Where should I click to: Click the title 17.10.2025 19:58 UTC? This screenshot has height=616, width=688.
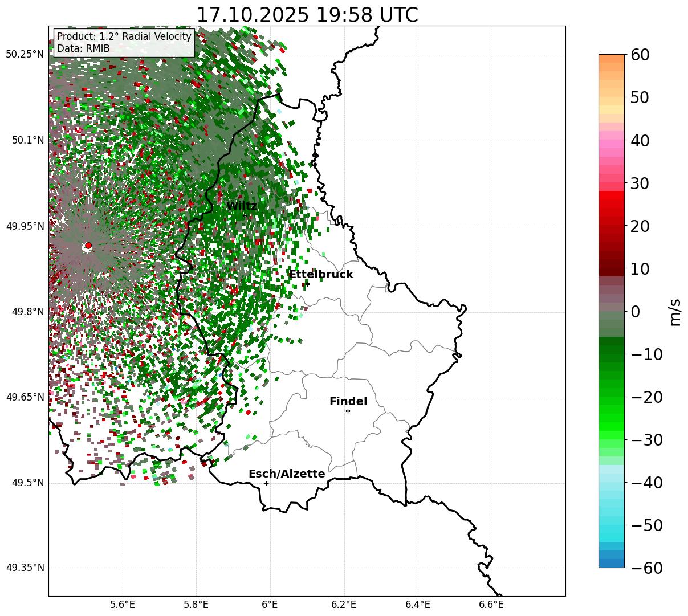307,15
